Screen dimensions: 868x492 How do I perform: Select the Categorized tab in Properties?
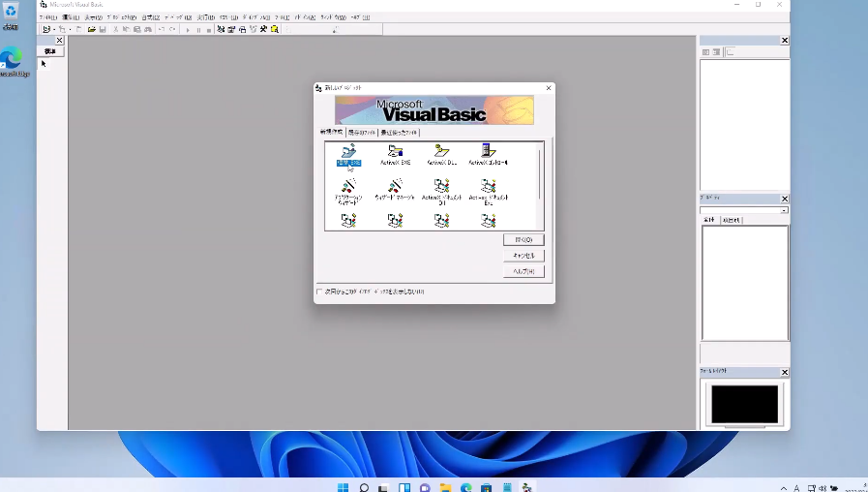pos(731,220)
